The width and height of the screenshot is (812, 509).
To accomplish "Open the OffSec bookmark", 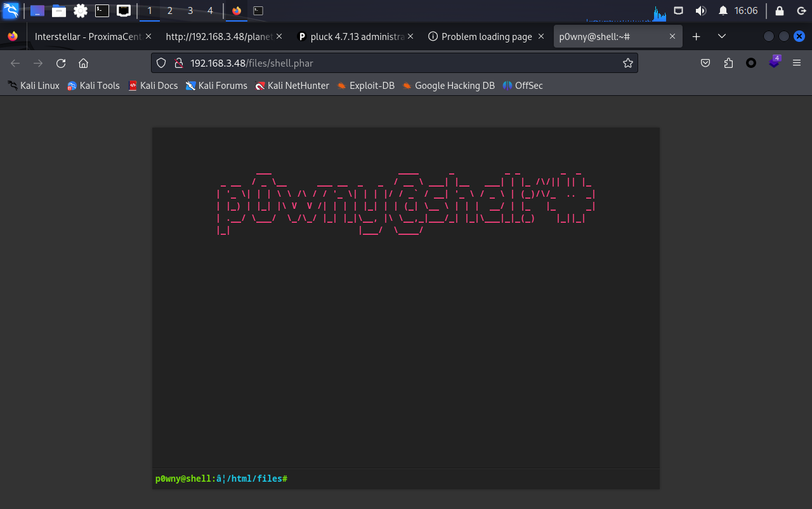I will pyautogui.click(x=523, y=86).
